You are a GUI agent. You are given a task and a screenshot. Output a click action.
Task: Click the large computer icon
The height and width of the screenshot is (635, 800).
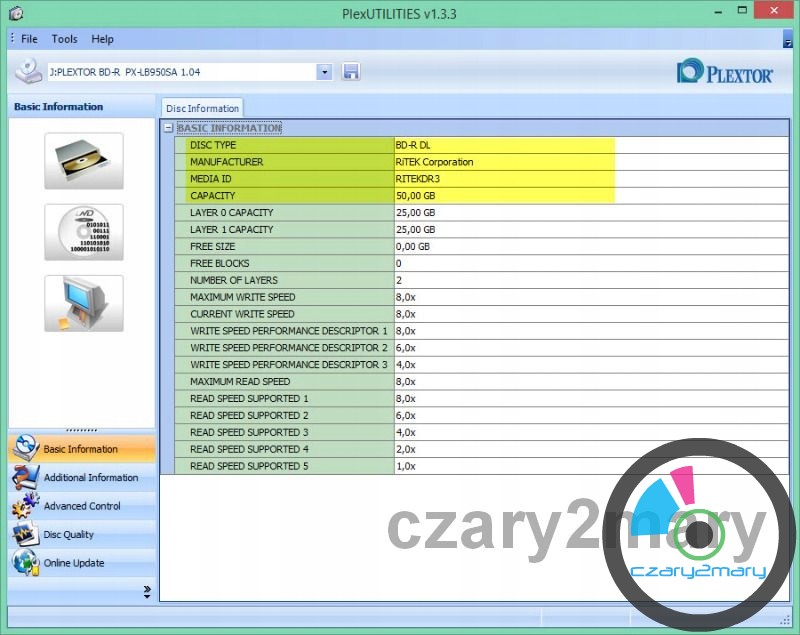[84, 303]
